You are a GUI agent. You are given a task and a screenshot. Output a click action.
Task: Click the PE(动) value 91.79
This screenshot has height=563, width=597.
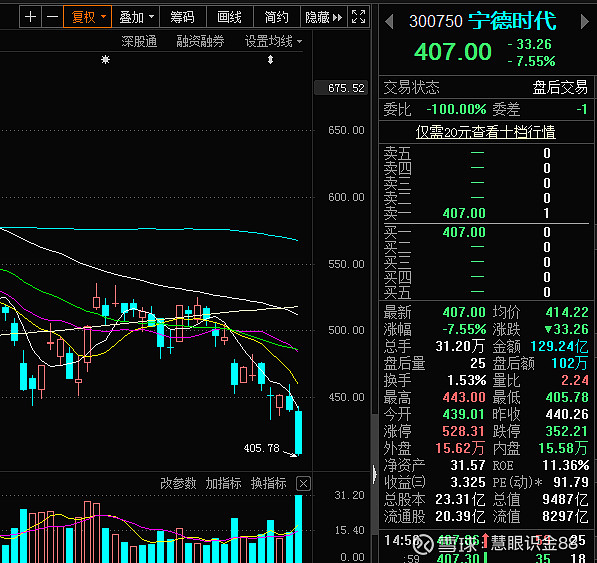coord(571,482)
